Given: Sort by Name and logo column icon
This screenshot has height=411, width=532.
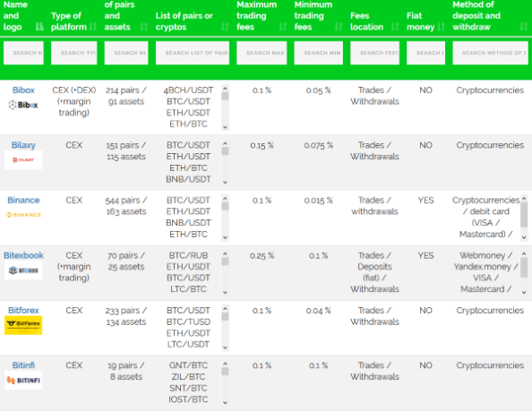Looking at the screenshot, I should point(39,27).
